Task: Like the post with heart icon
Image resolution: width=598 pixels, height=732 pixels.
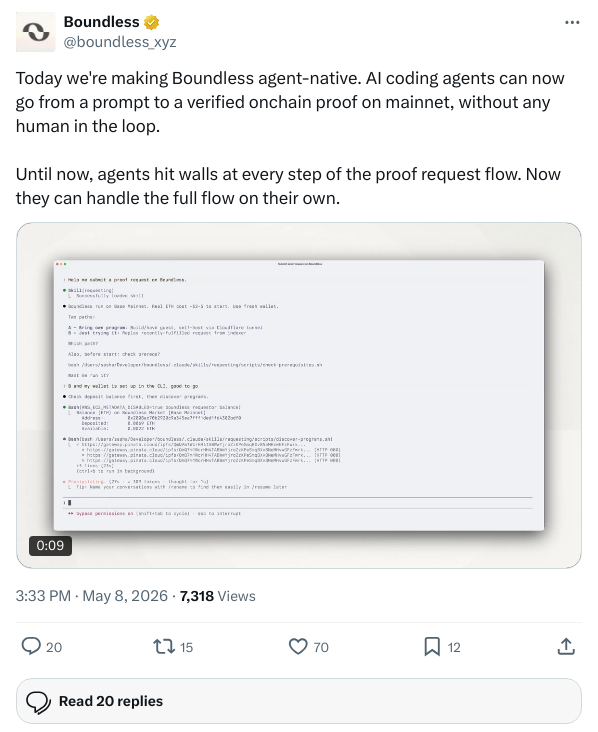Action: click(298, 647)
